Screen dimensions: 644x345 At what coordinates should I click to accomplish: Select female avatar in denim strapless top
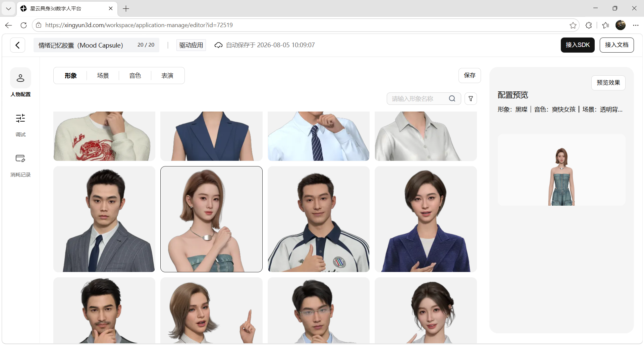pyautogui.click(x=211, y=219)
